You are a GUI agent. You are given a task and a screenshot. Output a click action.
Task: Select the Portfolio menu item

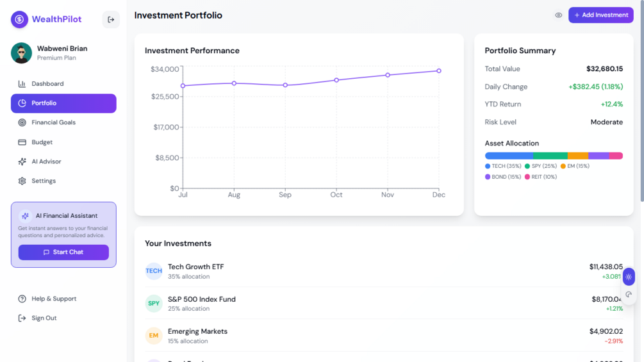(x=63, y=103)
